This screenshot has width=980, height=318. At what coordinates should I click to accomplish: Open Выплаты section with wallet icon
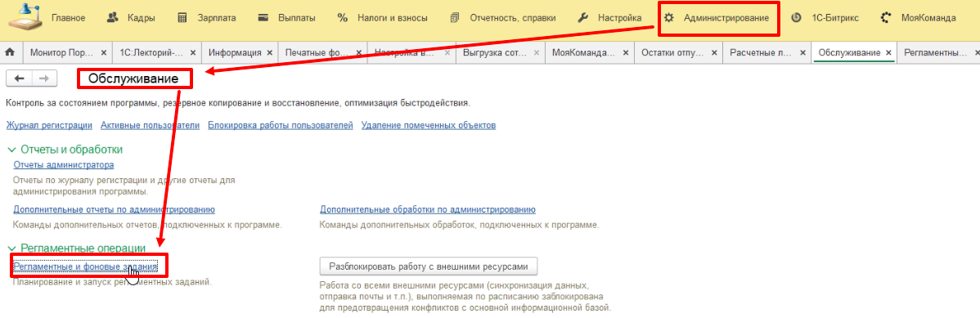pos(286,18)
